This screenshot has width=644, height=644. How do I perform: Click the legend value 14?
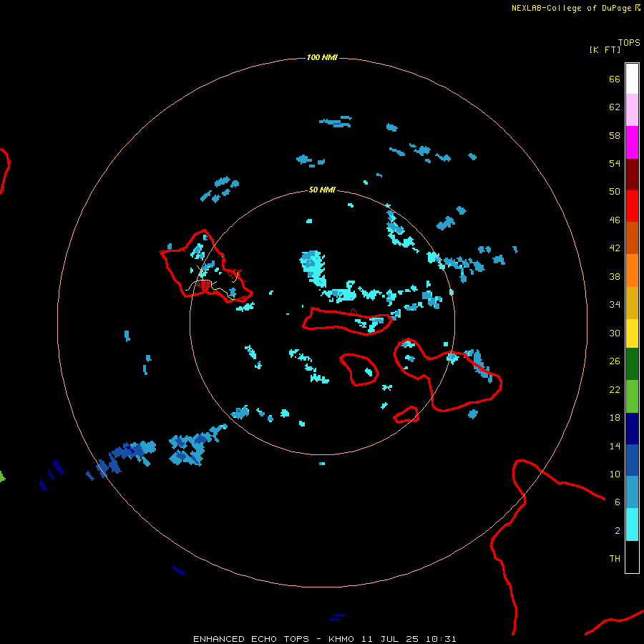pos(615,447)
